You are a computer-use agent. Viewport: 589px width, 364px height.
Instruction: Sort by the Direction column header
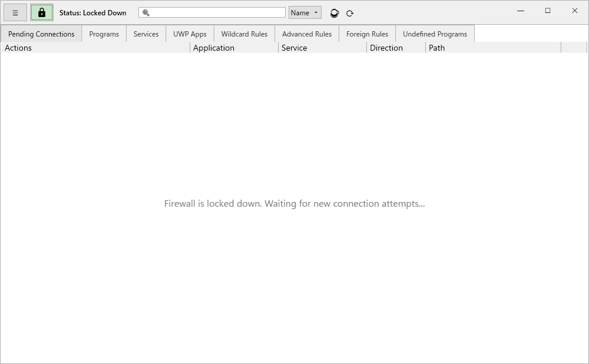tap(396, 48)
